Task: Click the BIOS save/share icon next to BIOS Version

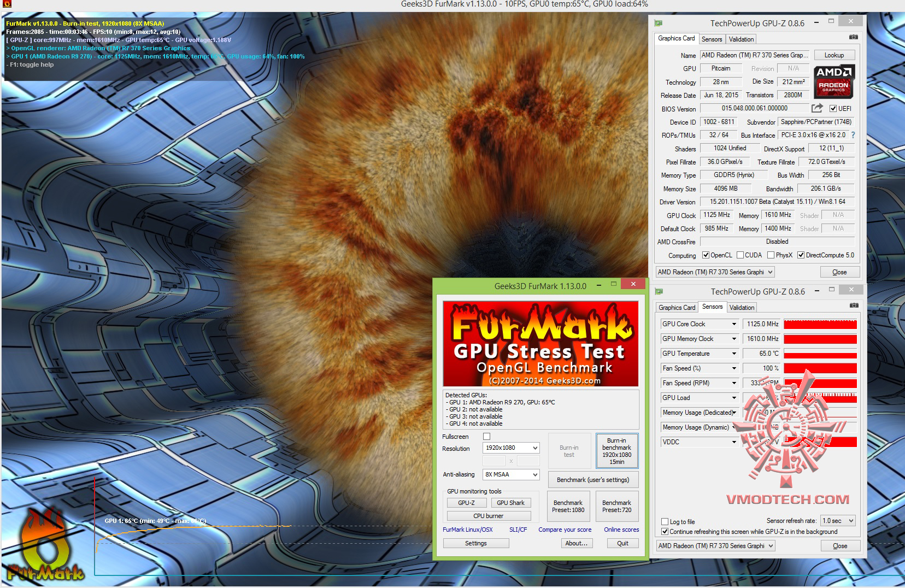Action: pos(817,108)
